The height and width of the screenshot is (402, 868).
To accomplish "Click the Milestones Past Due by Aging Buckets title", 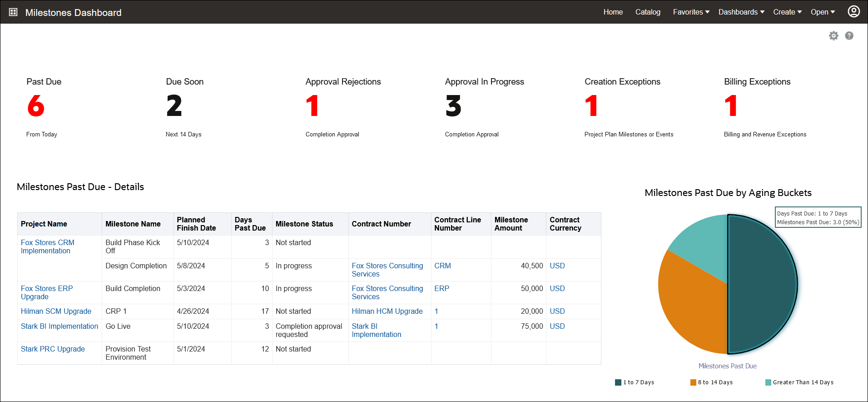I will point(728,193).
